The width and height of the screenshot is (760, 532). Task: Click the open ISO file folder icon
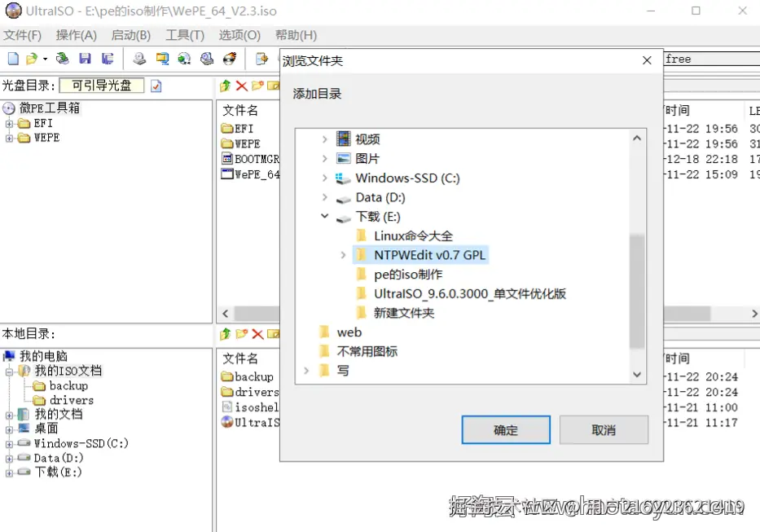[x=30, y=58]
